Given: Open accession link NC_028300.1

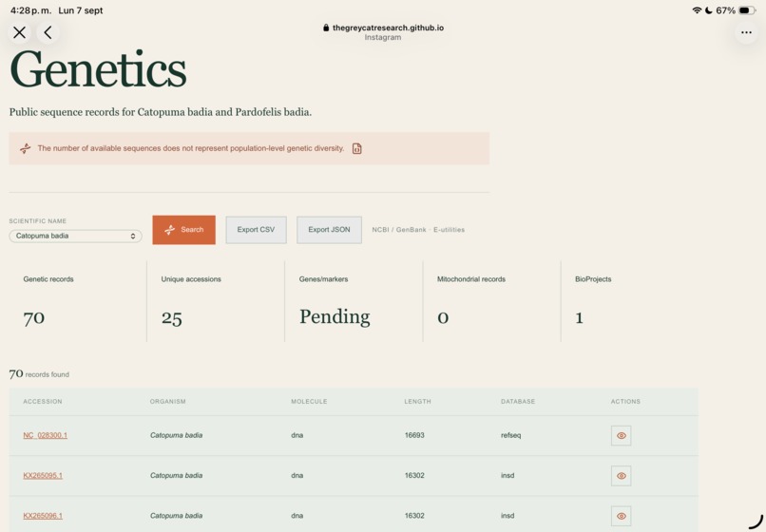Looking at the screenshot, I should click(x=45, y=435).
